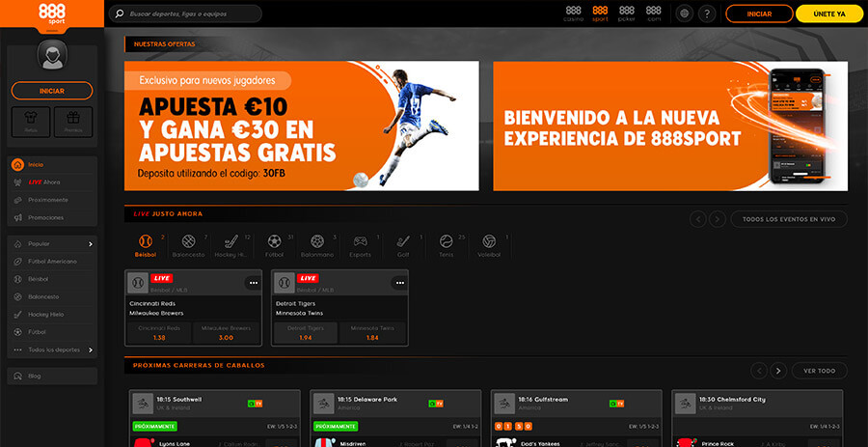Open Fútbol Americano in sidebar
The width and height of the screenshot is (868, 447).
pos(52,262)
